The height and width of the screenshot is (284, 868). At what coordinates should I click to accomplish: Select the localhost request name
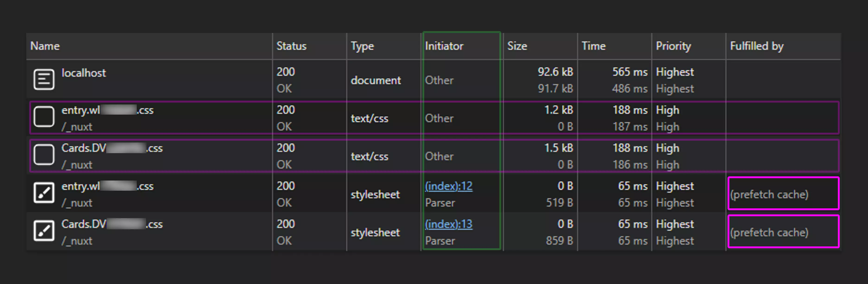tap(83, 73)
